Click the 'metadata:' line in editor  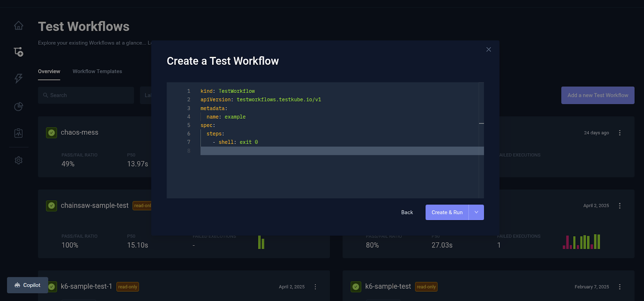pos(214,108)
